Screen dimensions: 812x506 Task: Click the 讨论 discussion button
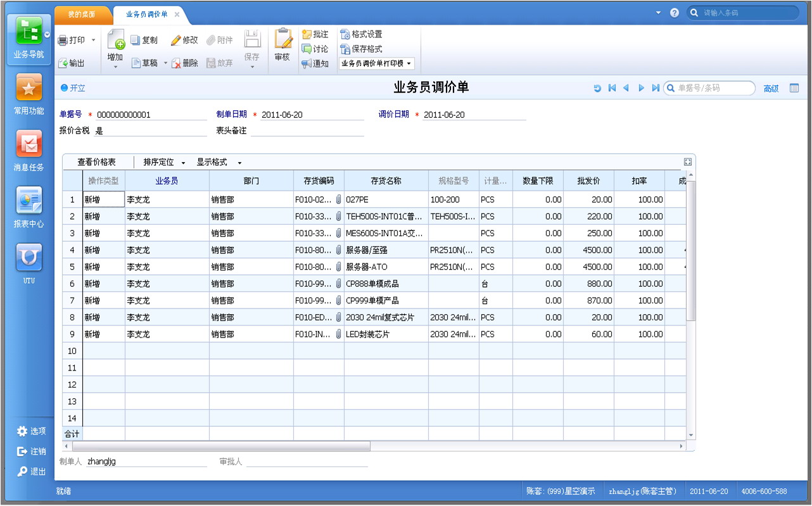tap(315, 49)
